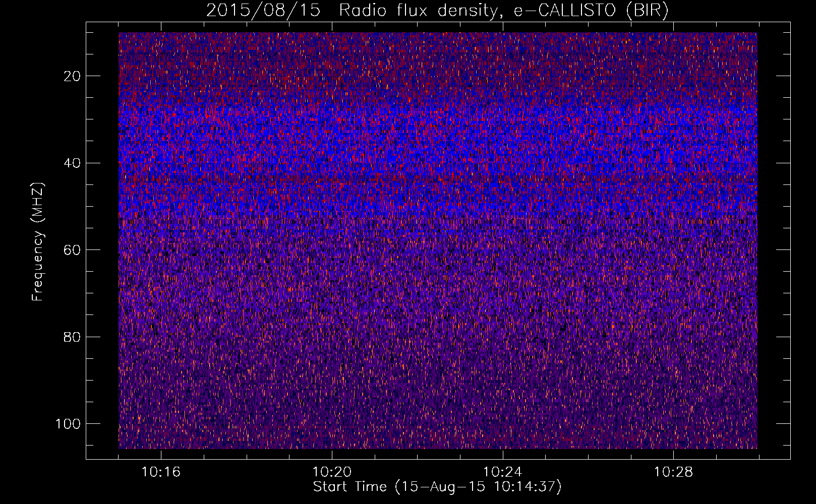Click the 'Frequency (MHZ)' axis label
The width and height of the screenshot is (816, 504).
38,242
